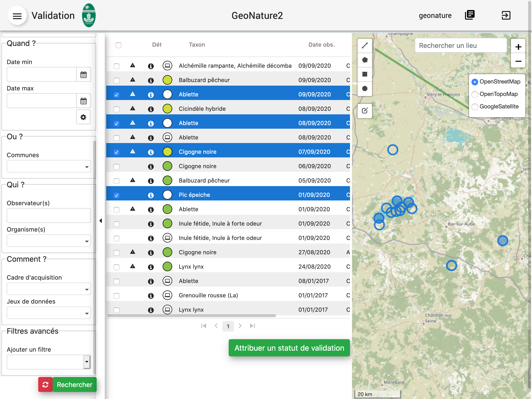Viewport: 532px width, 399px height.
Task: Open the documentation book icon
Action: point(470,15)
